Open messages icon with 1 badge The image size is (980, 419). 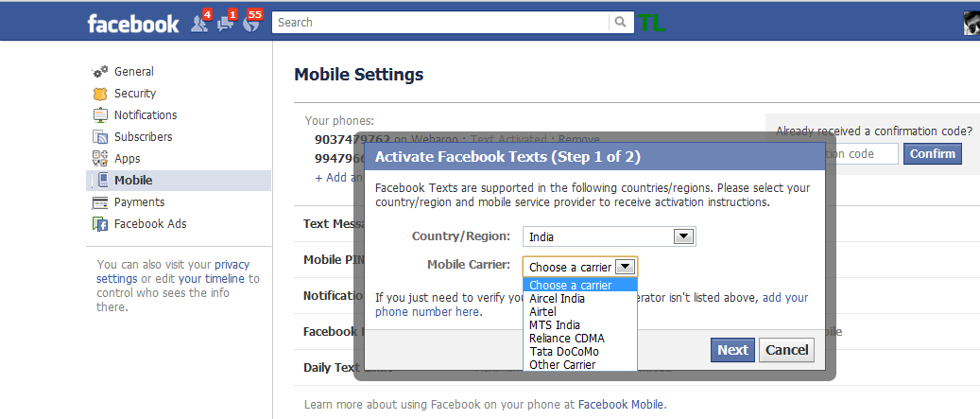pyautogui.click(x=226, y=23)
